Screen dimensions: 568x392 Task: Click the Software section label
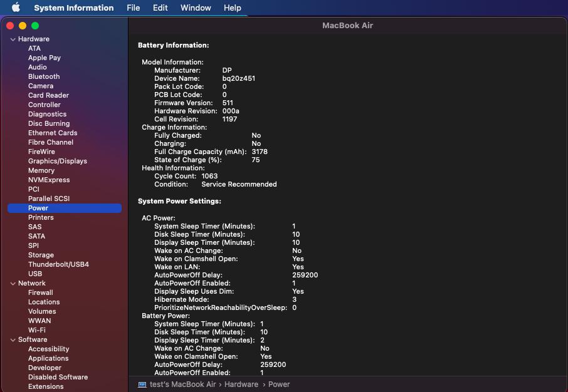33,340
